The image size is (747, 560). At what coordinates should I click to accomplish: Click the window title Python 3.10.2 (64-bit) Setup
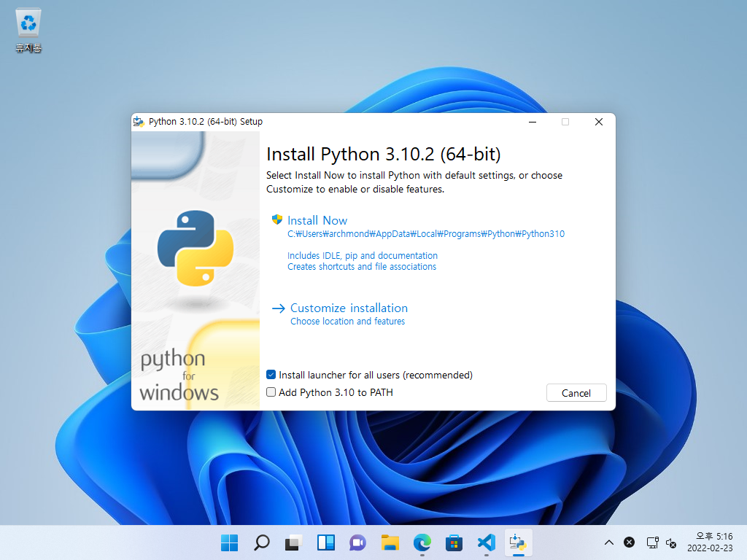(x=205, y=122)
